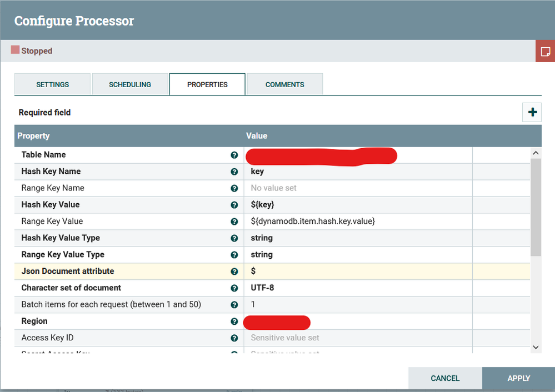Image resolution: width=555 pixels, height=392 pixels.
Task: Switch to the Scheduling tab
Action: [130, 84]
